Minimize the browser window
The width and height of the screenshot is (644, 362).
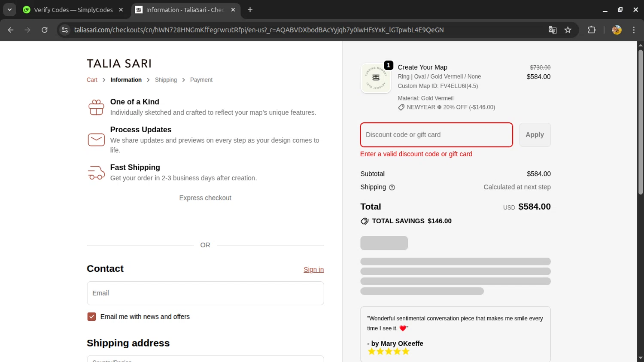click(x=605, y=10)
